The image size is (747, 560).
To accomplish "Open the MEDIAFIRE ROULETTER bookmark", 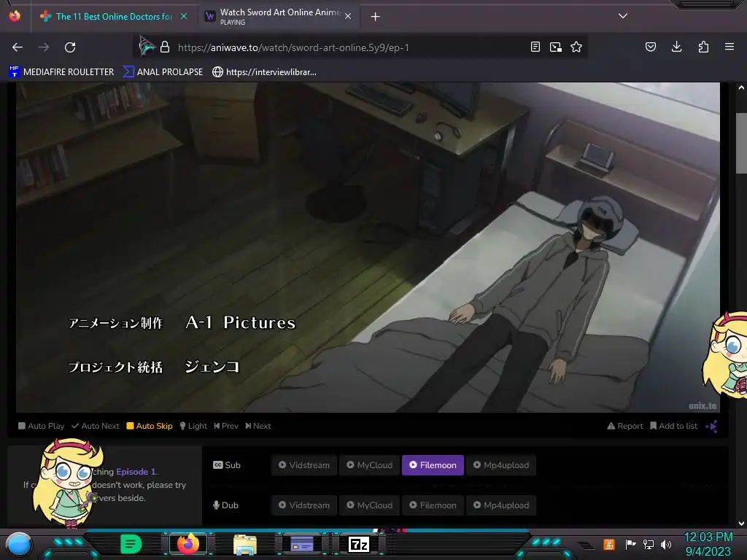I will tap(61, 72).
